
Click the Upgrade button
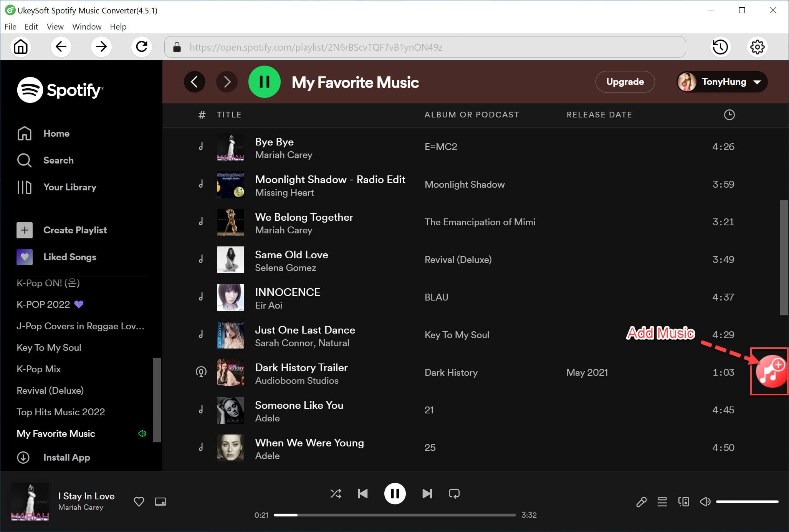[x=624, y=81]
